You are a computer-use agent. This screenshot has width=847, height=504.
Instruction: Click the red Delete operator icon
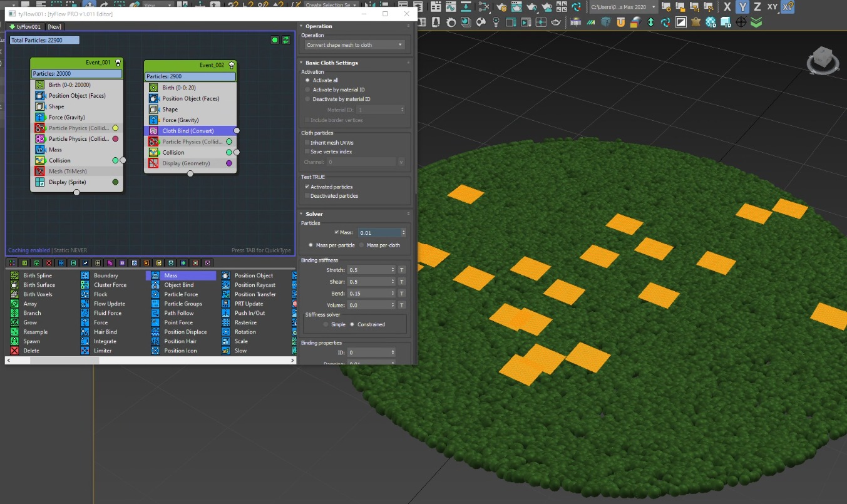pyautogui.click(x=14, y=351)
